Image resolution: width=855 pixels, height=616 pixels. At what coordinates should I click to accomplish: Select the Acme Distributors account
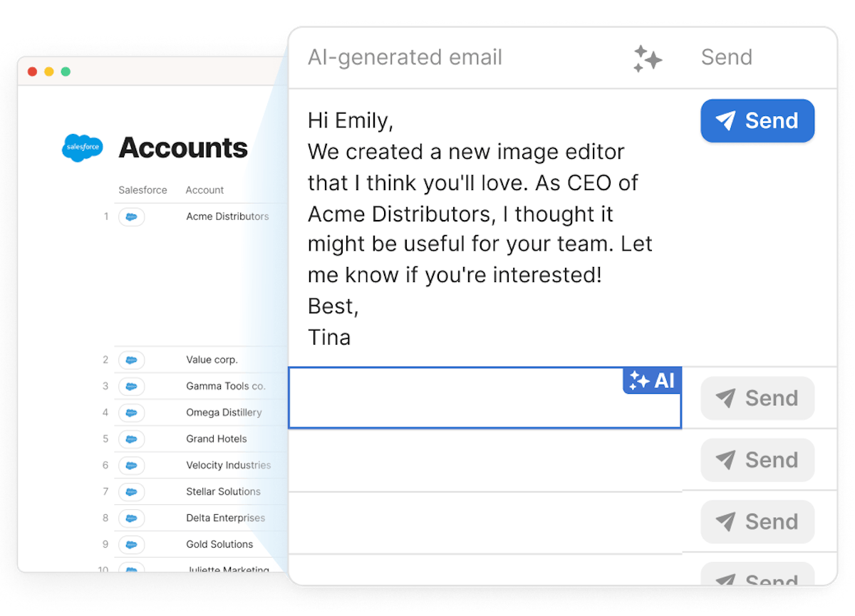[227, 216]
